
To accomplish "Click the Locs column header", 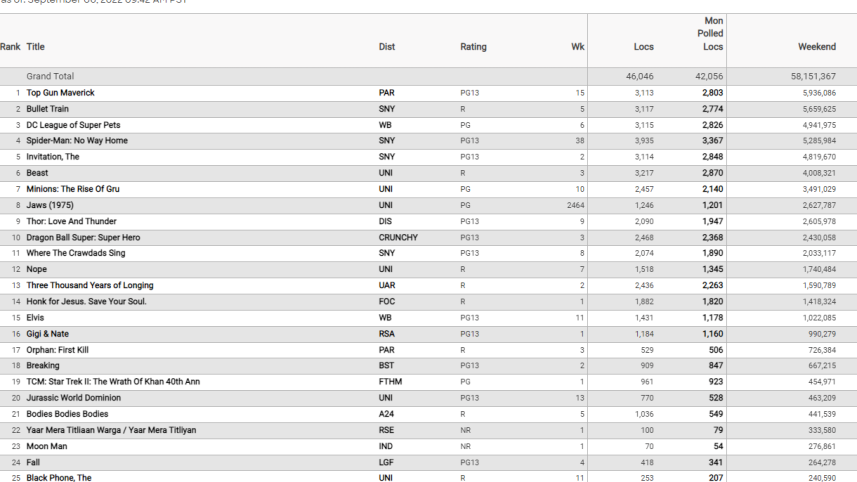I will point(643,47).
